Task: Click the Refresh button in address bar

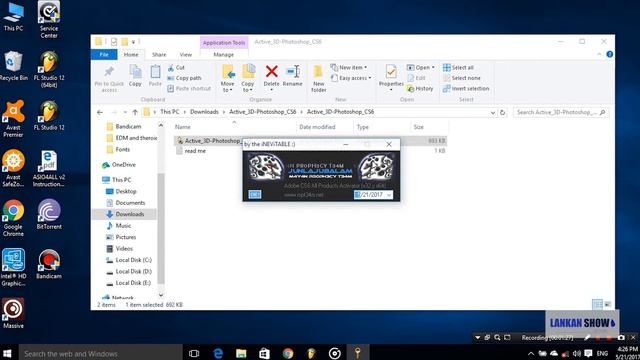Action: tap(502, 112)
